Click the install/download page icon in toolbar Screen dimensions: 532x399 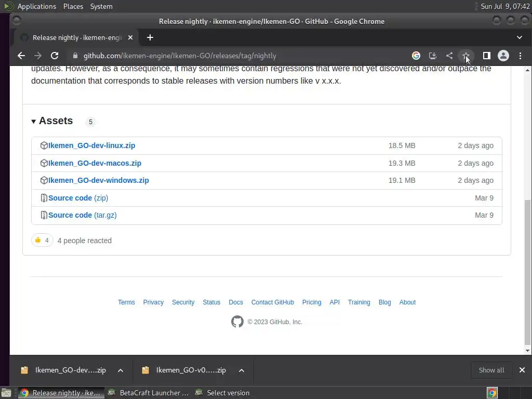[433, 56]
